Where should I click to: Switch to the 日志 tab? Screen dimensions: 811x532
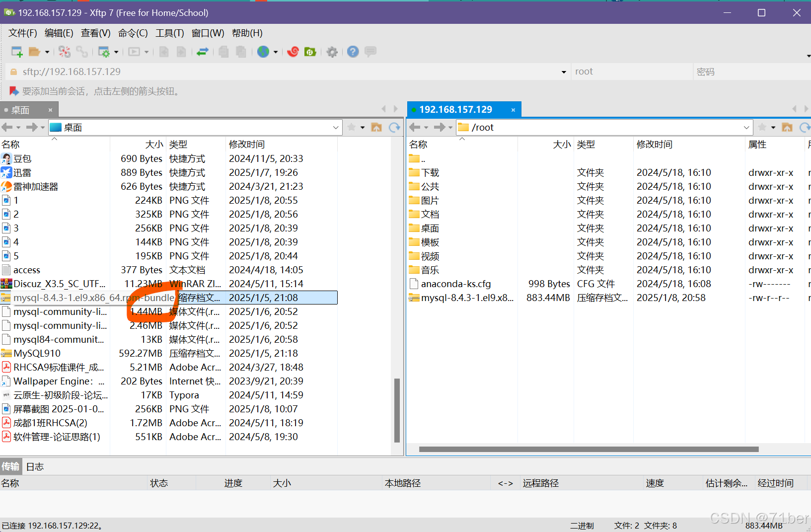35,467
